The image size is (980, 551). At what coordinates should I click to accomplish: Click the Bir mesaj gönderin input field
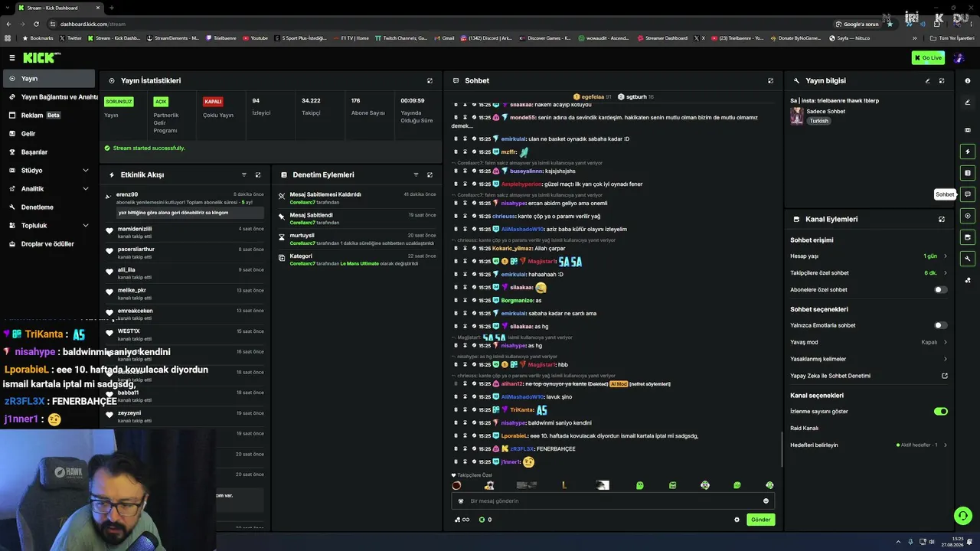coord(612,501)
